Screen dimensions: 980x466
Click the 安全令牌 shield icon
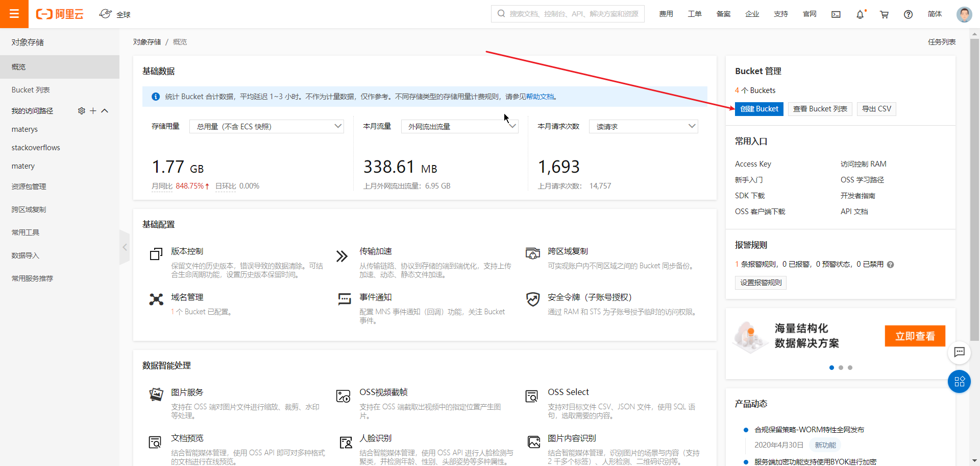pyautogui.click(x=533, y=299)
